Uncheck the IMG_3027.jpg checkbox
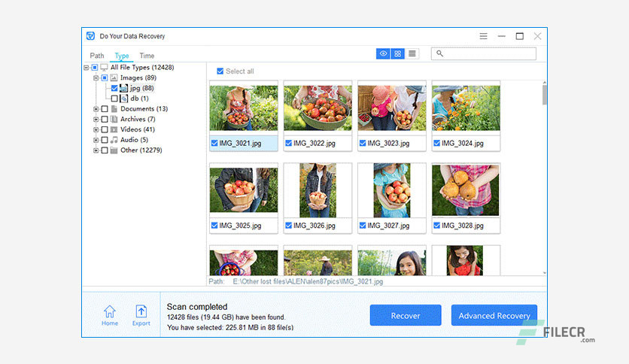 (363, 226)
